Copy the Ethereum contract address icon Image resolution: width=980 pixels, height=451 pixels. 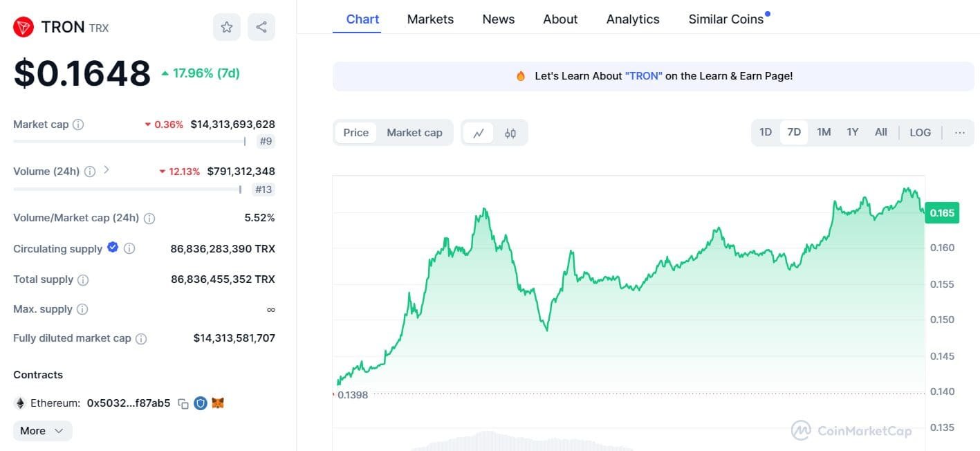point(182,403)
